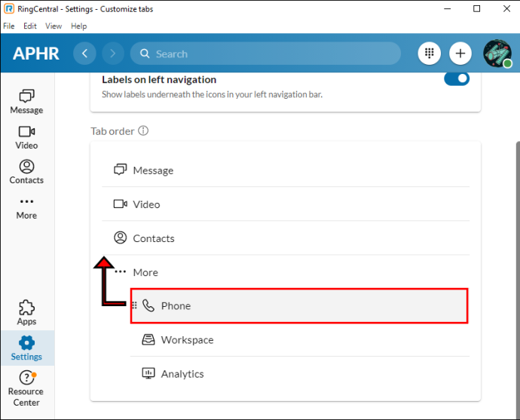Select the Analytics row in tab order

point(300,374)
